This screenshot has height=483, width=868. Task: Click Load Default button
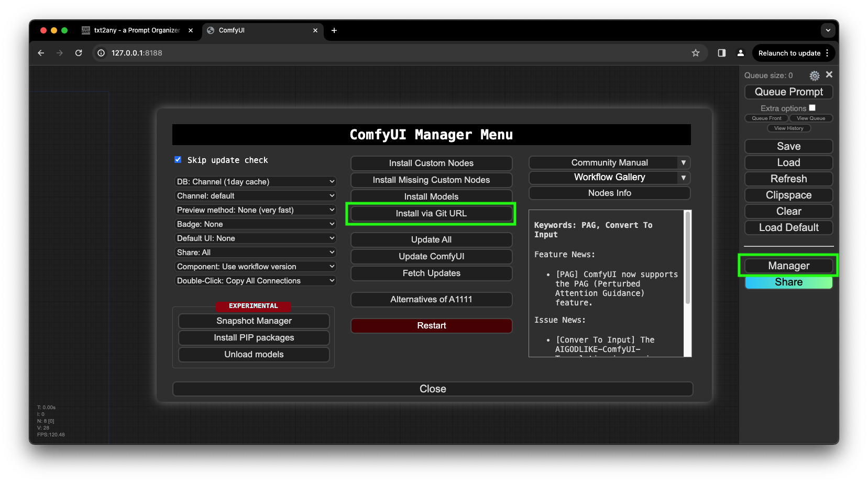788,228
